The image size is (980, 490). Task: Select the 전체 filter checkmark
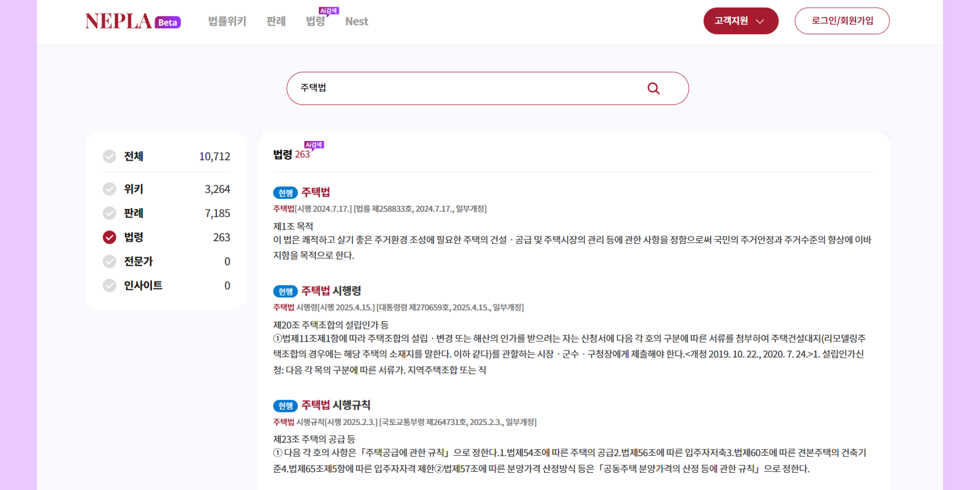coord(109,156)
